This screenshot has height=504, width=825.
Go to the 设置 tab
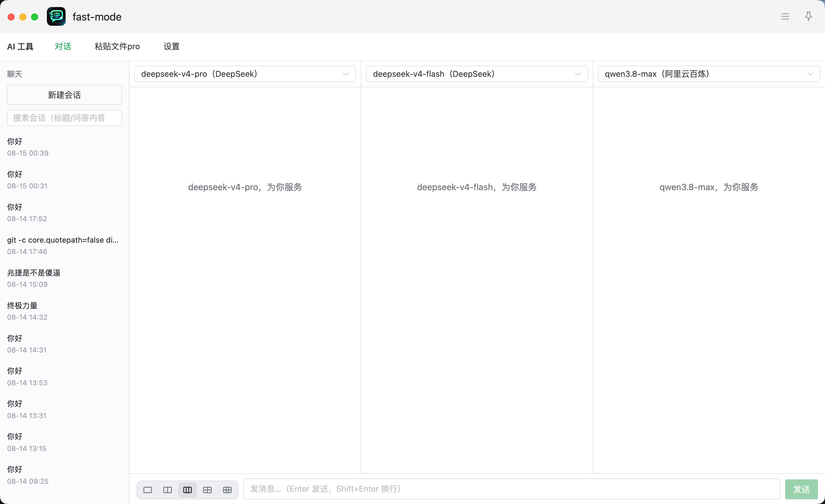pyautogui.click(x=171, y=47)
